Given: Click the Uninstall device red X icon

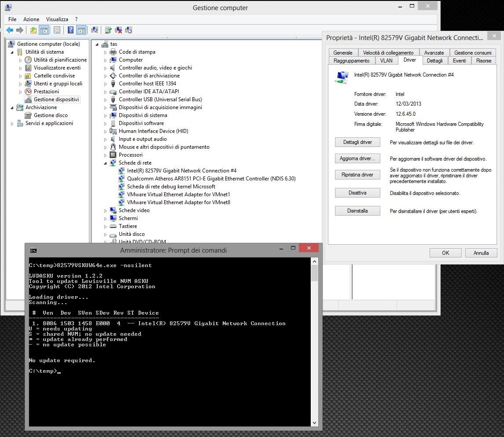Looking at the screenshot, I should click(118, 30).
